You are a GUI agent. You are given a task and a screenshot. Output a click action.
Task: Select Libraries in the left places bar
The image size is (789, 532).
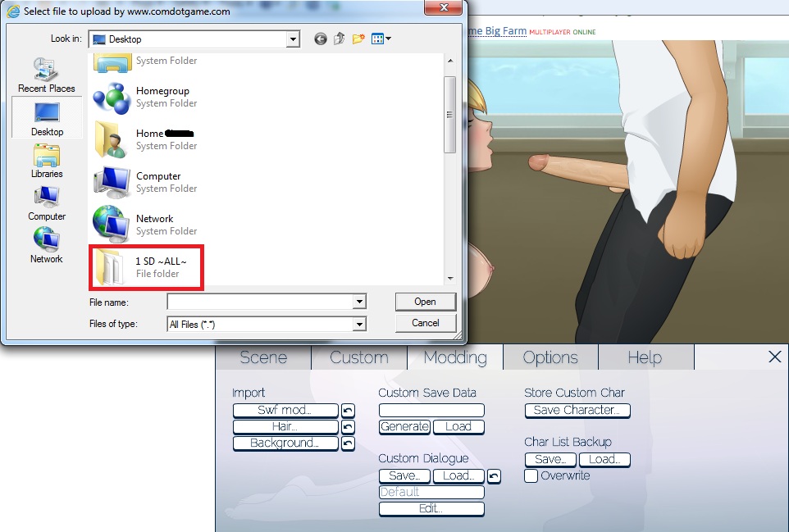coord(47,161)
